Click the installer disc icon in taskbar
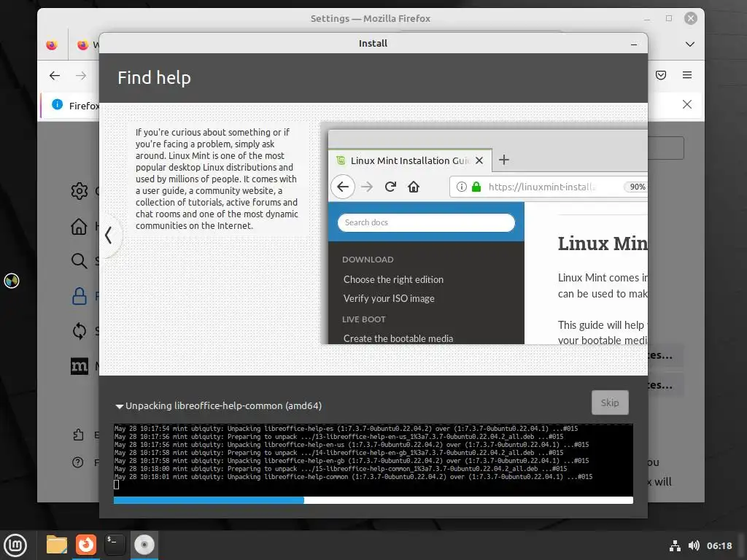Viewport: 747px width, 560px height. click(144, 545)
